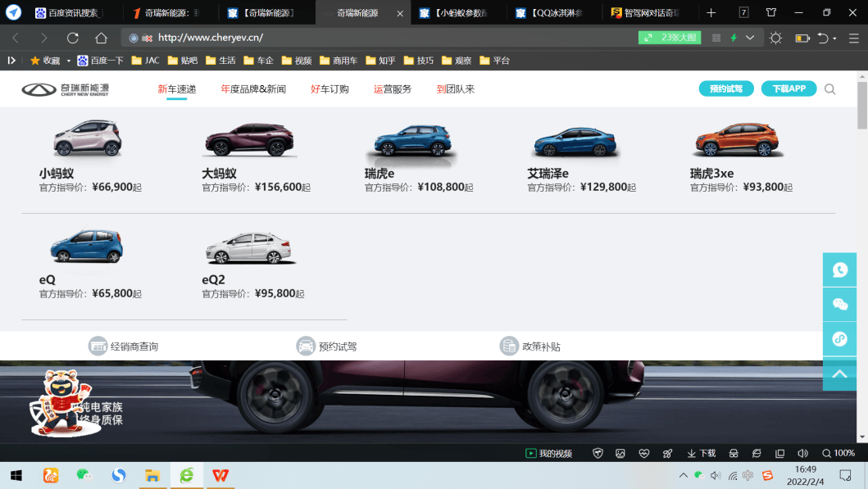
Task: Open the 生活 bookmark folder
Action: (220, 61)
